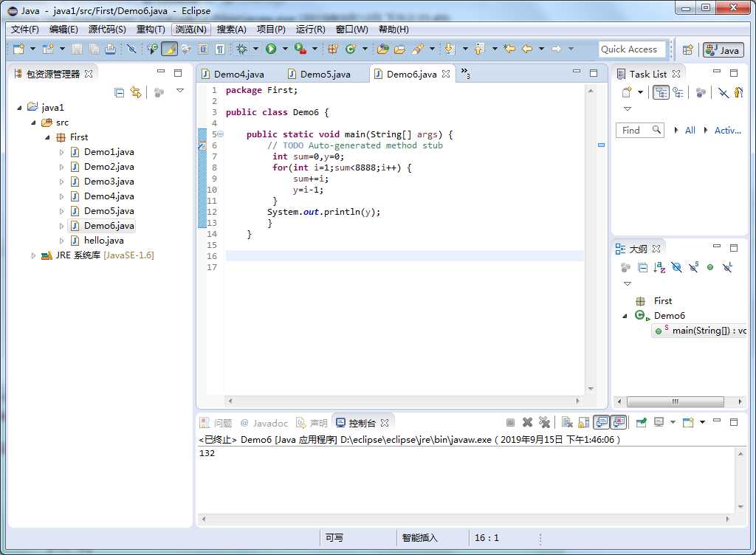Collapse the Demo6 class in Outline
Screen dimensions: 756x555
pyautogui.click(x=625, y=316)
